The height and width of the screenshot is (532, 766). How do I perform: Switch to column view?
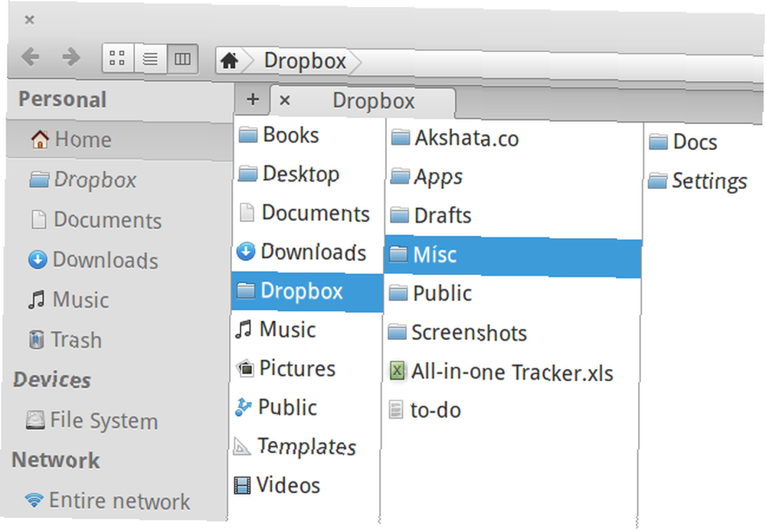point(183,59)
